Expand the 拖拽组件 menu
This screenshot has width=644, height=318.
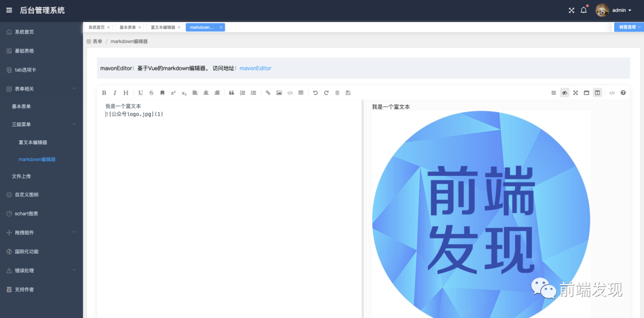click(41, 233)
